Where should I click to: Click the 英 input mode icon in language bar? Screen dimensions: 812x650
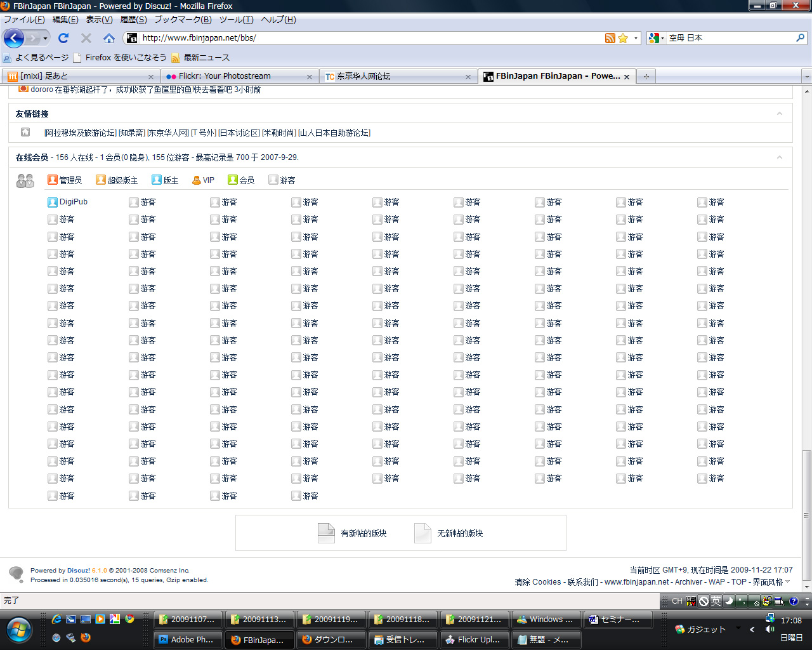716,601
